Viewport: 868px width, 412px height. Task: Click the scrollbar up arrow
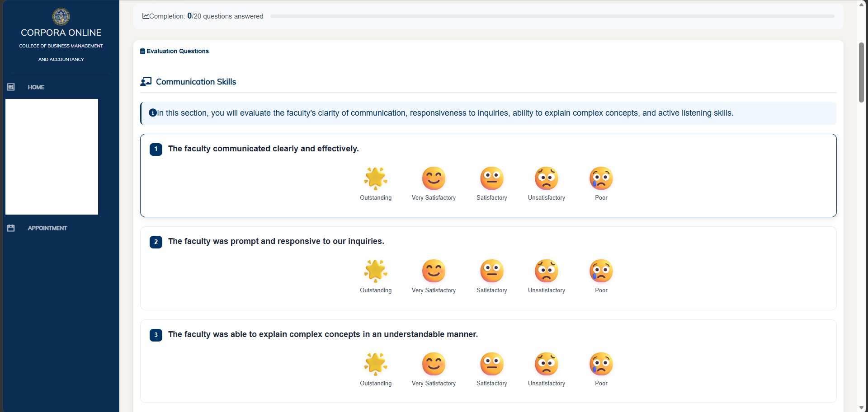click(x=861, y=4)
